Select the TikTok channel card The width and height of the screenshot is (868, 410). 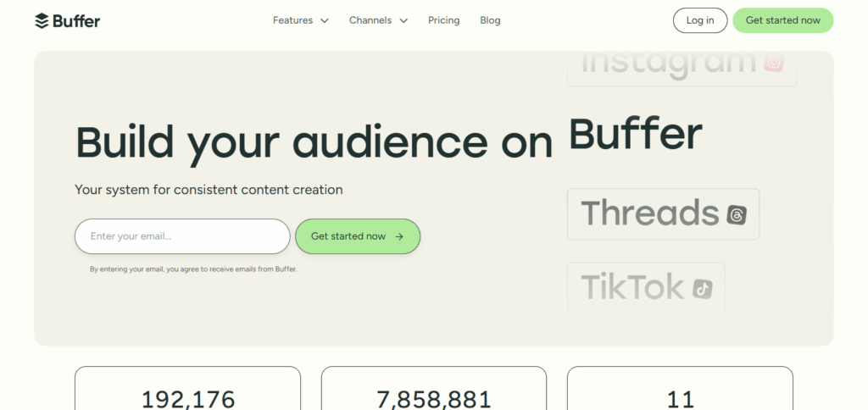click(646, 288)
